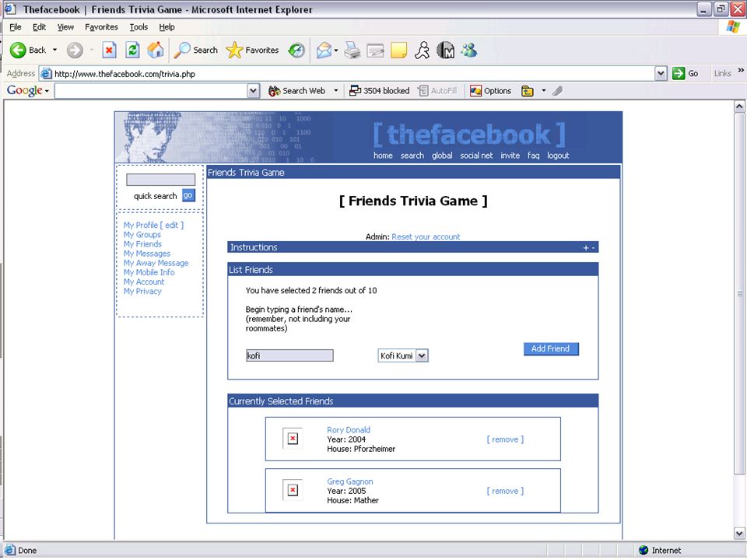Viewport: 747px width, 560px height.
Task: Open Favorites star toolbar button
Action: tap(252, 50)
